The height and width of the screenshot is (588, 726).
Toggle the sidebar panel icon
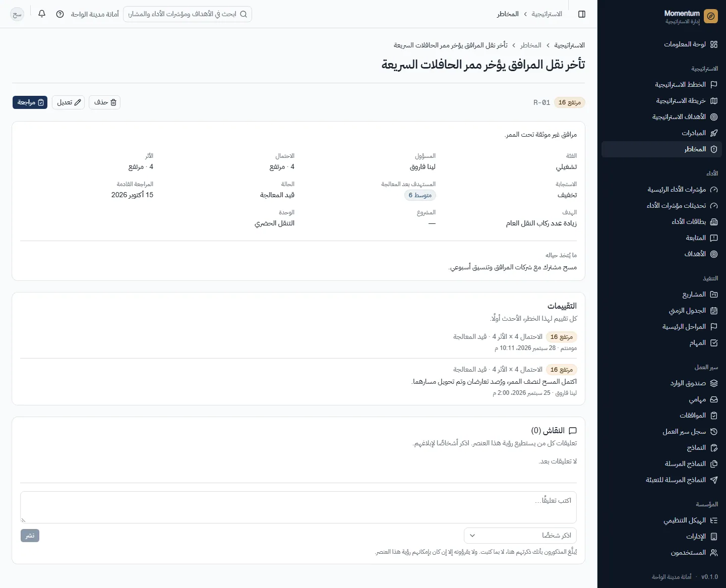pos(582,14)
